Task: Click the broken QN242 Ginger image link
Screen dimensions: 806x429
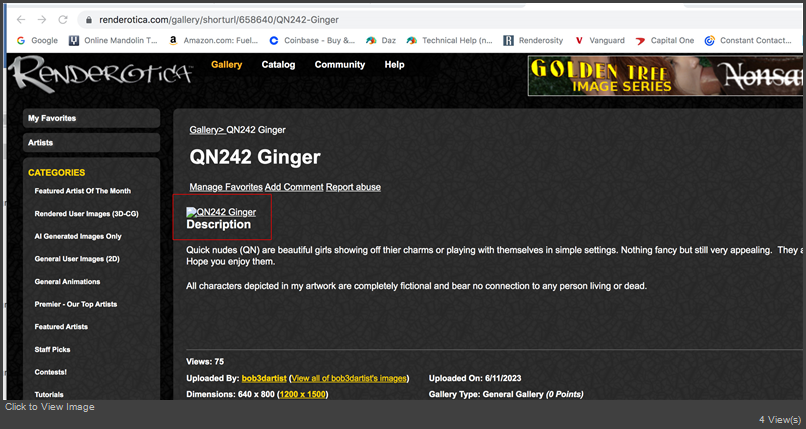Action: (x=221, y=212)
